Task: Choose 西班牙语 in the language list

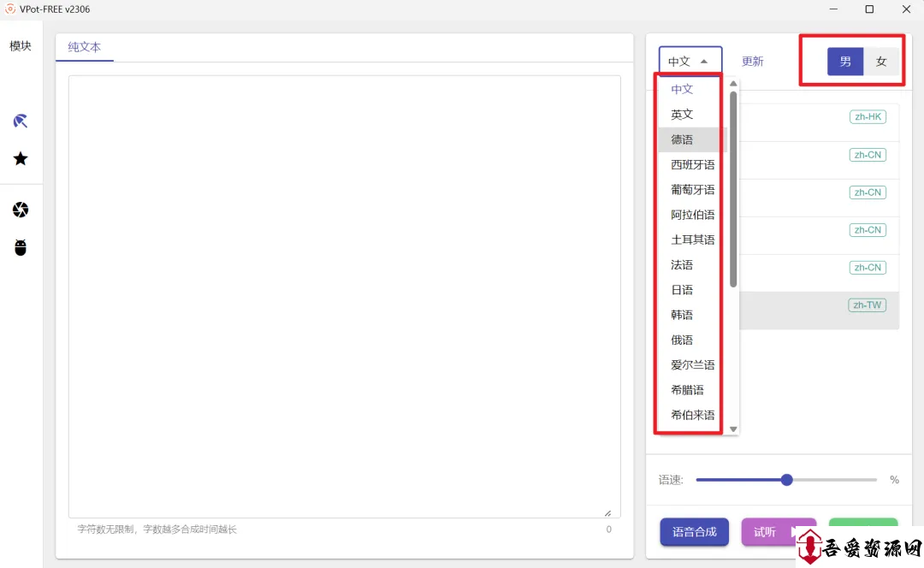Action: pyautogui.click(x=692, y=164)
